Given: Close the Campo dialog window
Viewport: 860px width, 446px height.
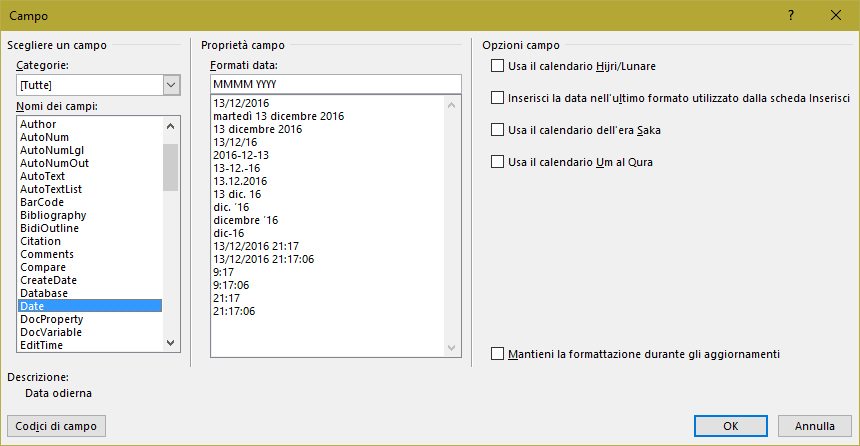Looking at the screenshot, I should [835, 15].
